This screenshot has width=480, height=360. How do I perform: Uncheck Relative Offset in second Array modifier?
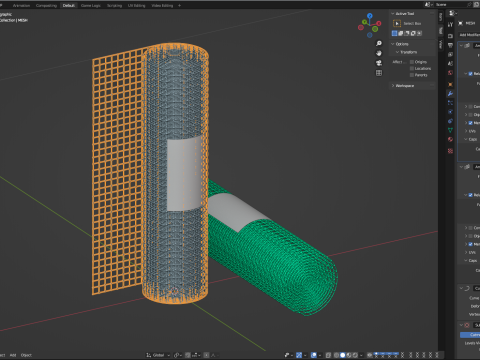coord(471,195)
